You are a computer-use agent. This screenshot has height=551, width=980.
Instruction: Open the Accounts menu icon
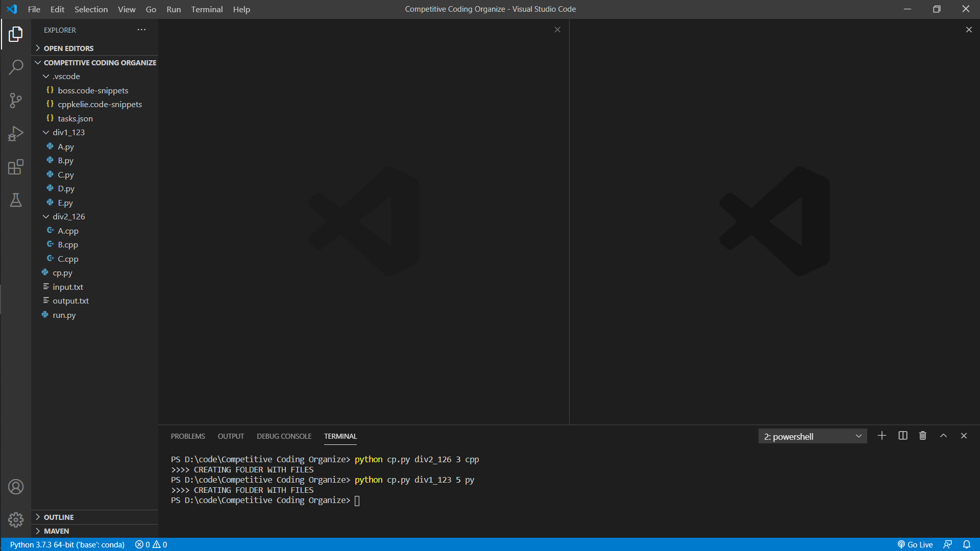[x=16, y=487]
